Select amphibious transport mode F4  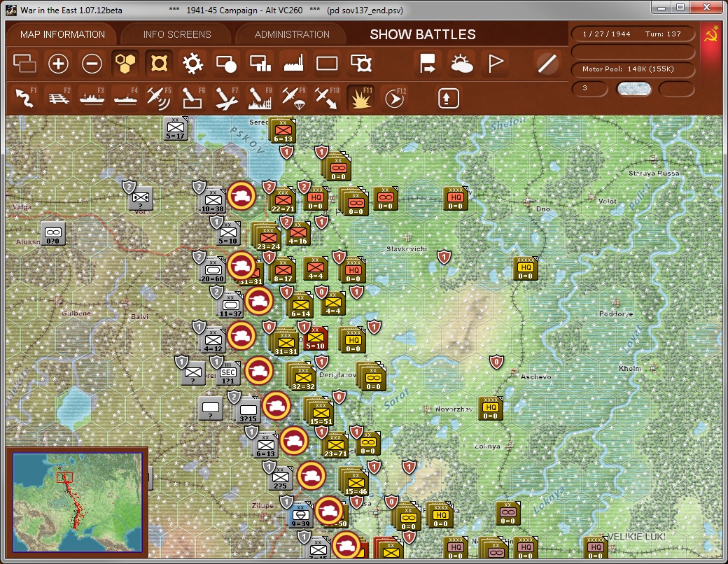tap(125, 98)
